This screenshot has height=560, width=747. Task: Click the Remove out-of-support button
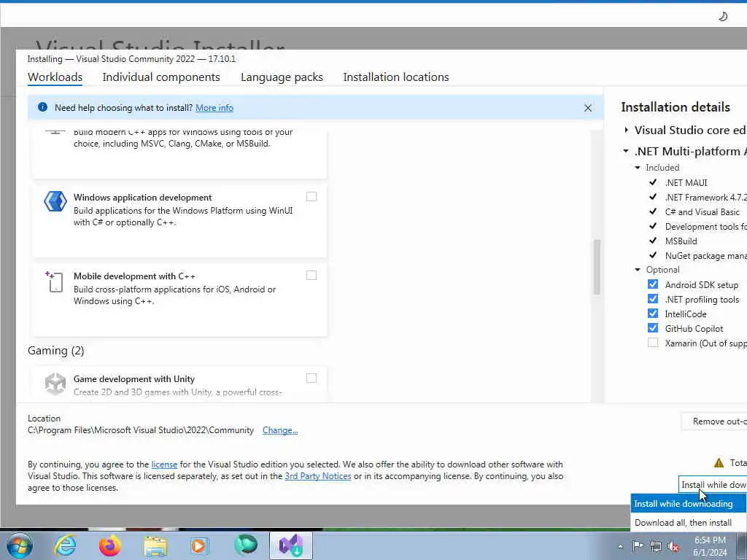(713, 421)
